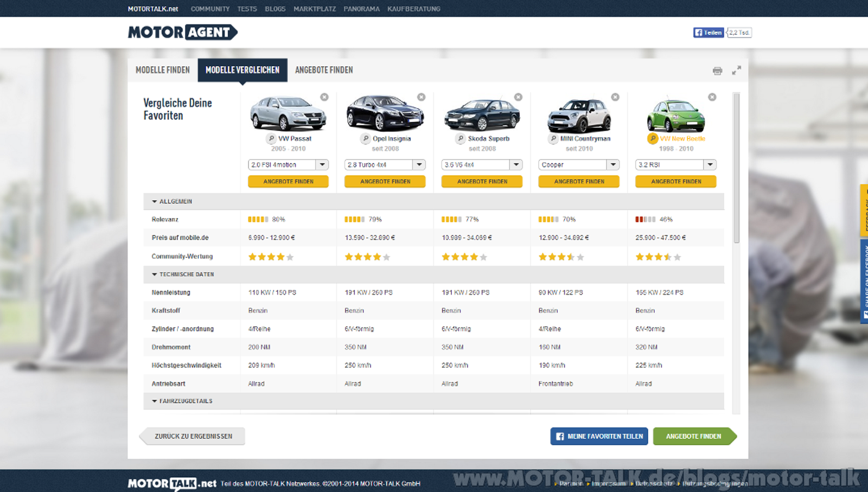This screenshot has height=492, width=868.
Task: Open the 3.6 V6 4x4 engine dropdown
Action: [x=482, y=164]
